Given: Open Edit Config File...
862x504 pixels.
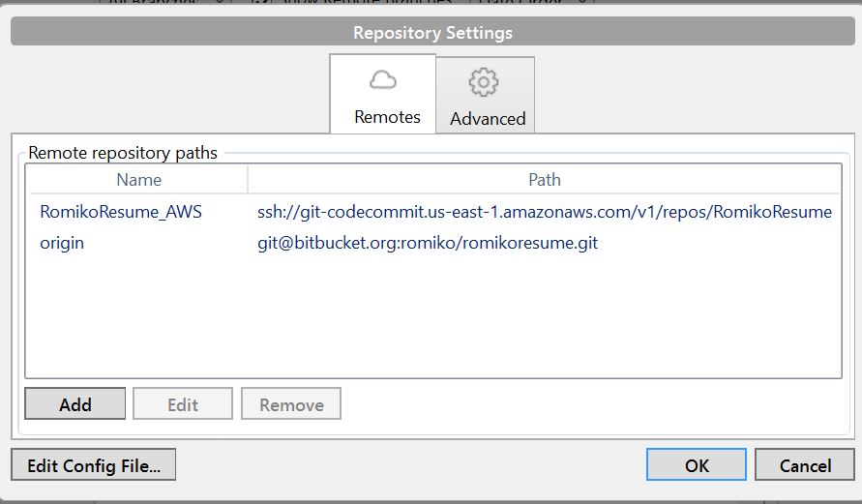Looking at the screenshot, I should 94,465.
